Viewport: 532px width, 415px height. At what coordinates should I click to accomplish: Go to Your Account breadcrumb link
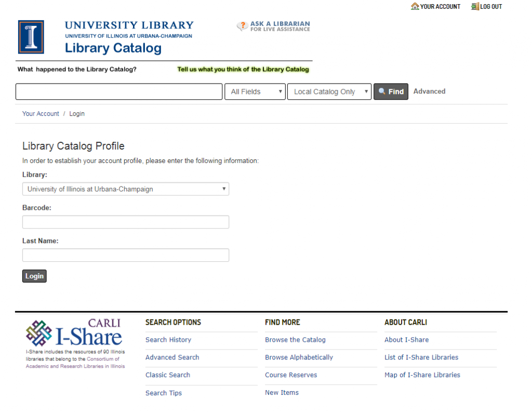[x=41, y=114]
